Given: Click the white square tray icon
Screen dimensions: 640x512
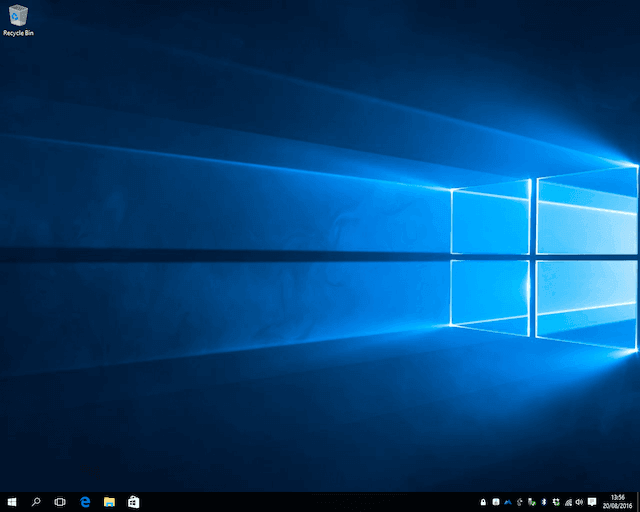Looking at the screenshot, I should (x=496, y=502).
